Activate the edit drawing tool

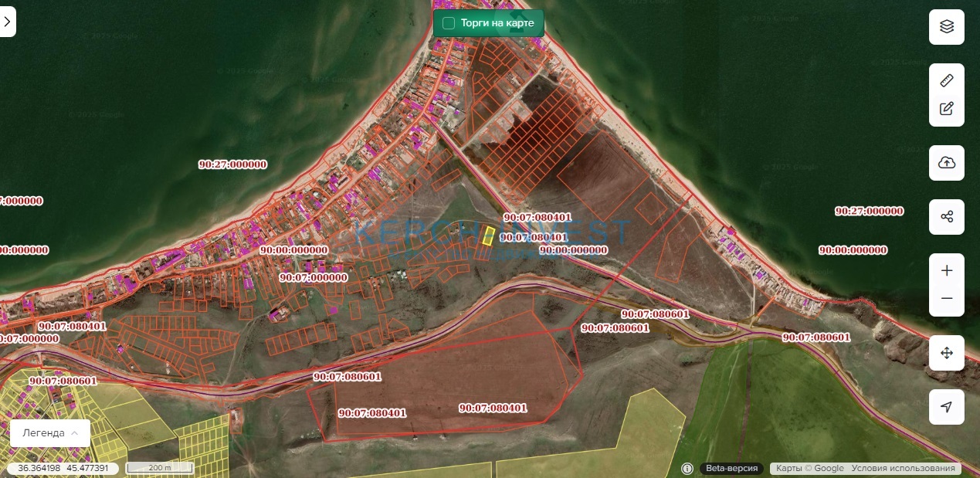pos(946,109)
